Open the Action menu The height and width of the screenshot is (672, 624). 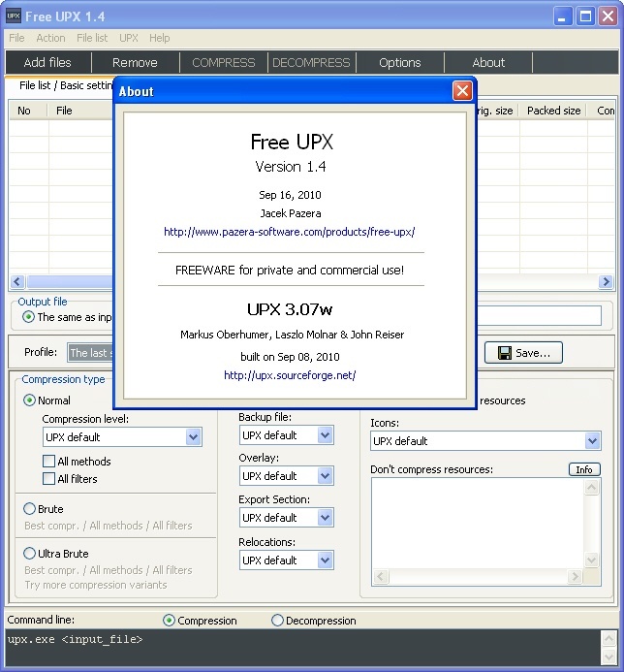[50, 38]
